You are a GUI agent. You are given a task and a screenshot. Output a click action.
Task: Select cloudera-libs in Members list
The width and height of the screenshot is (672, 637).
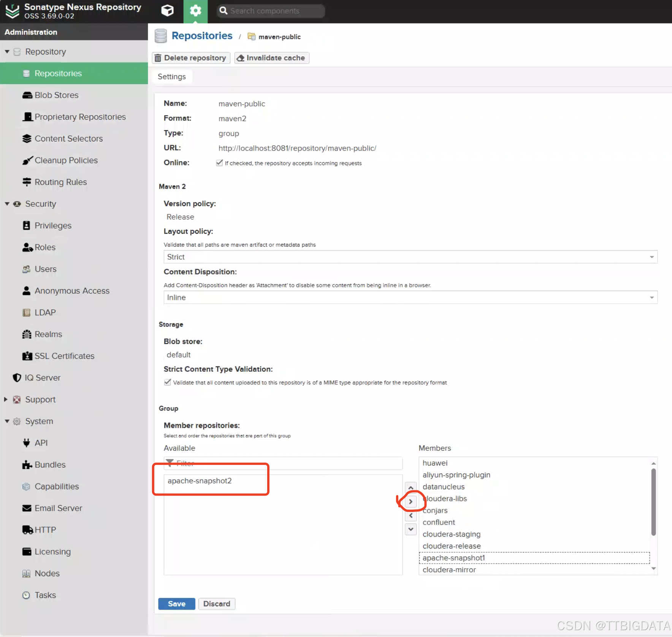click(534, 499)
